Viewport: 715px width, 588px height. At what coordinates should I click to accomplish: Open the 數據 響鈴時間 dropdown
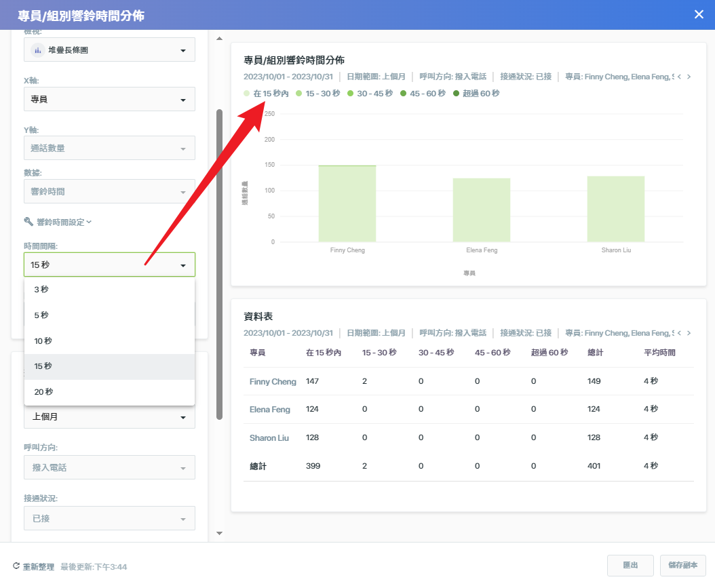(109, 191)
